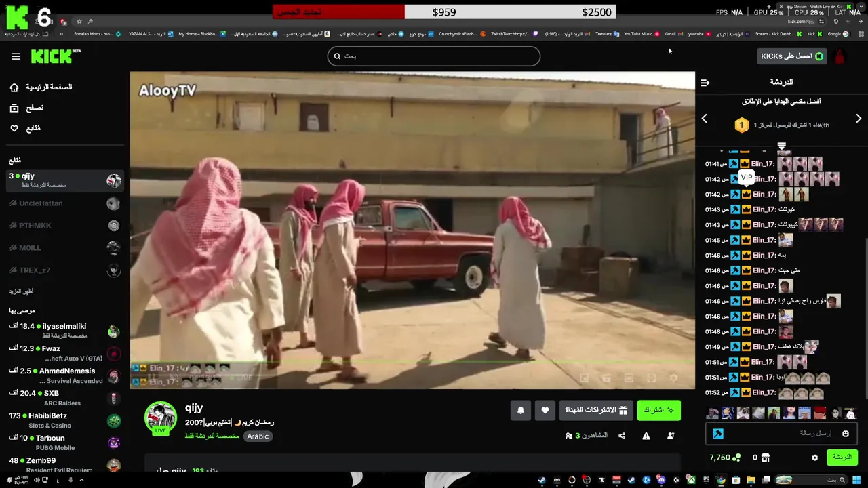Image resolution: width=868 pixels, height=488 pixels.
Task: Collapse the chat panel icon
Action: (x=705, y=83)
